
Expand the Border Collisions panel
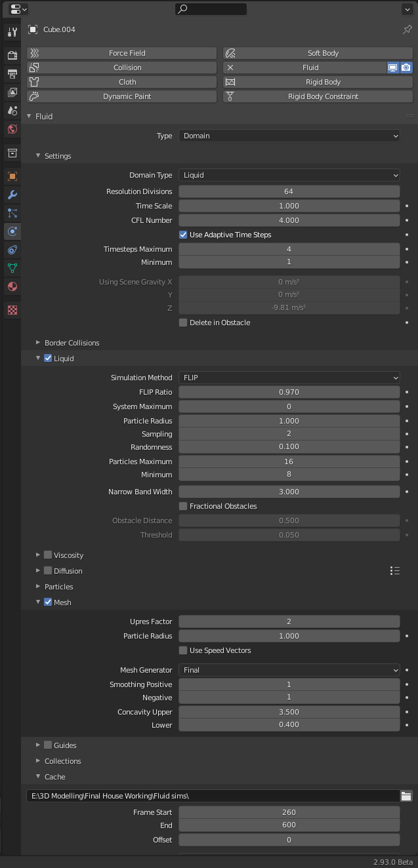pos(72,343)
